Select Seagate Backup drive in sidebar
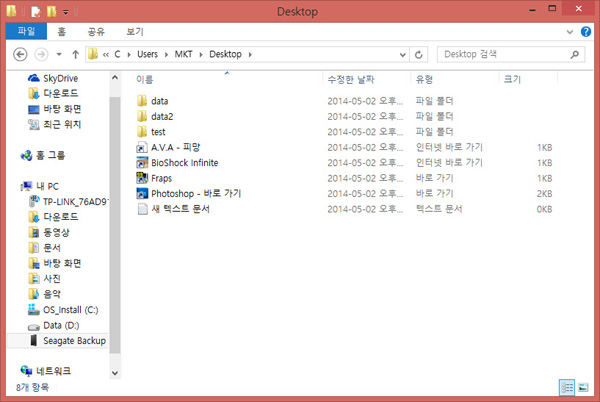Screen dimensions: 600x402 click(72, 341)
